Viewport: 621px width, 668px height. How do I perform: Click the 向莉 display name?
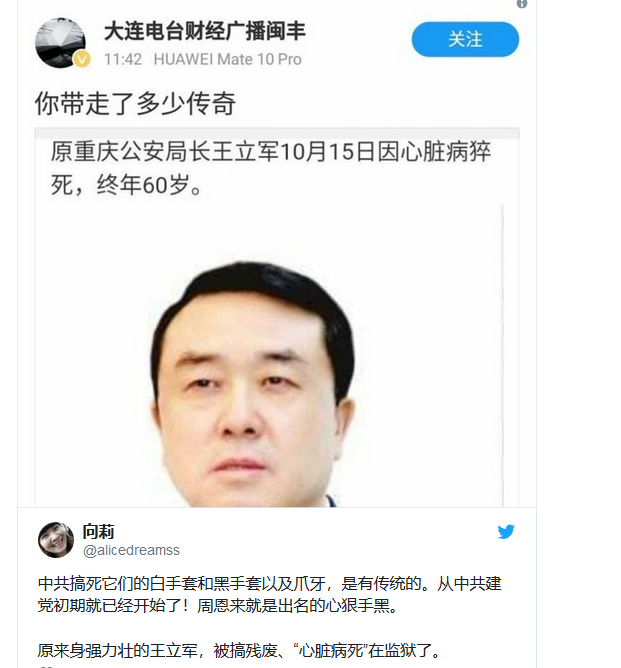pos(98,532)
